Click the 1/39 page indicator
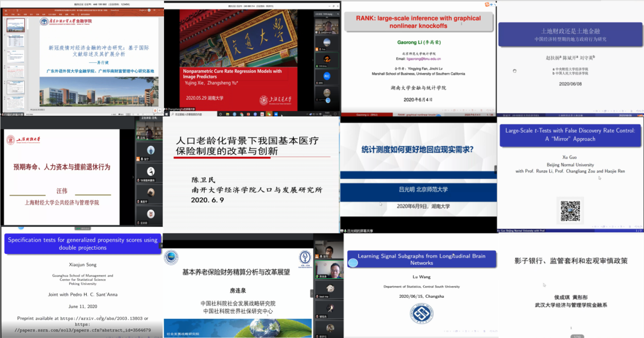Viewport: 644px width, 338px height. (x=490, y=114)
